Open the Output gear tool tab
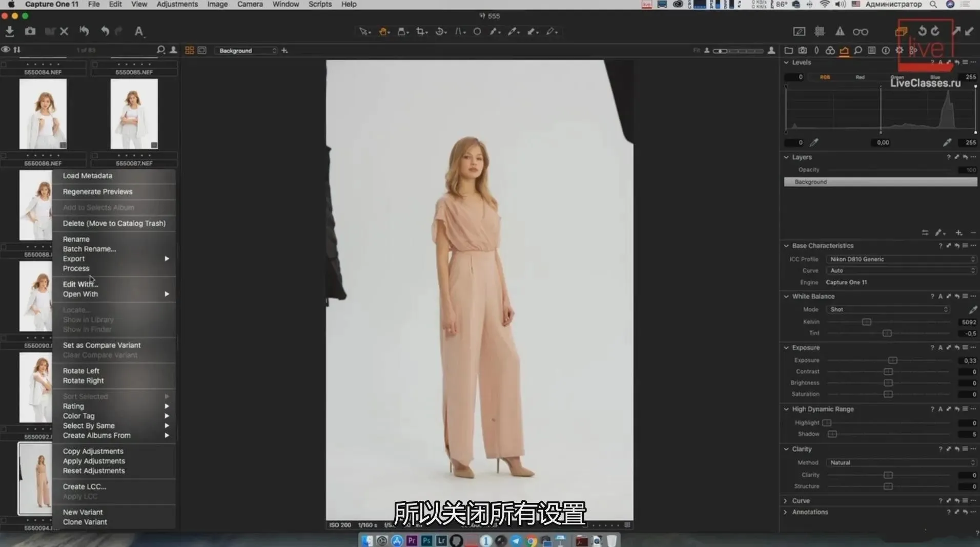980x547 pixels. coord(900,50)
